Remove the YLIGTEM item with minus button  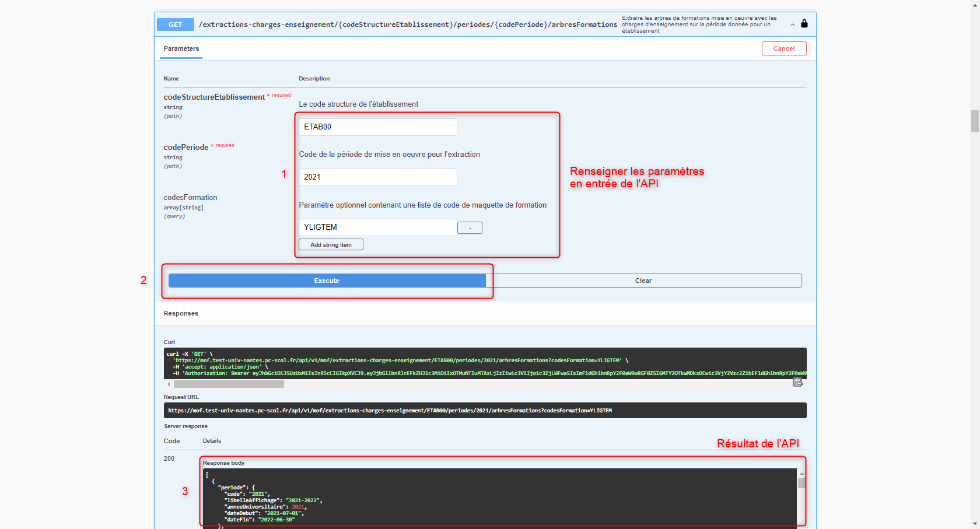pyautogui.click(x=470, y=228)
